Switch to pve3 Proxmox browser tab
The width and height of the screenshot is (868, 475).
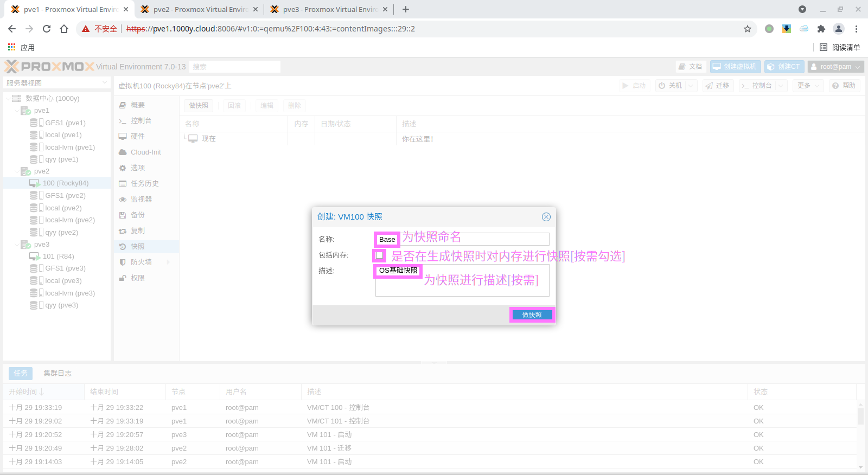tap(329, 9)
